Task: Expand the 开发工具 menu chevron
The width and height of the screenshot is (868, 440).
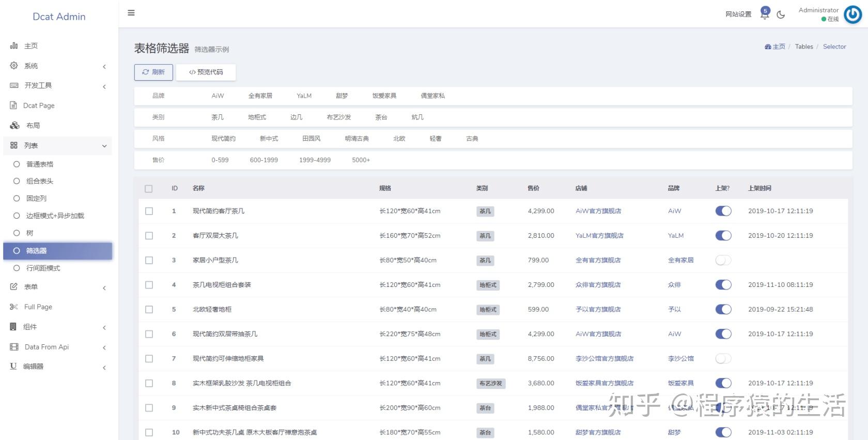Action: click(x=104, y=86)
